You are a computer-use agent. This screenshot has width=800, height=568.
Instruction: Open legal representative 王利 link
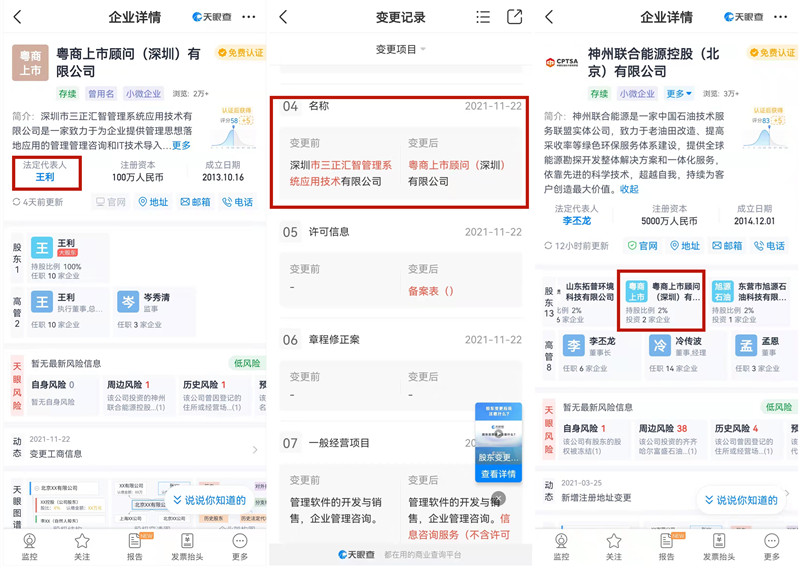45,177
